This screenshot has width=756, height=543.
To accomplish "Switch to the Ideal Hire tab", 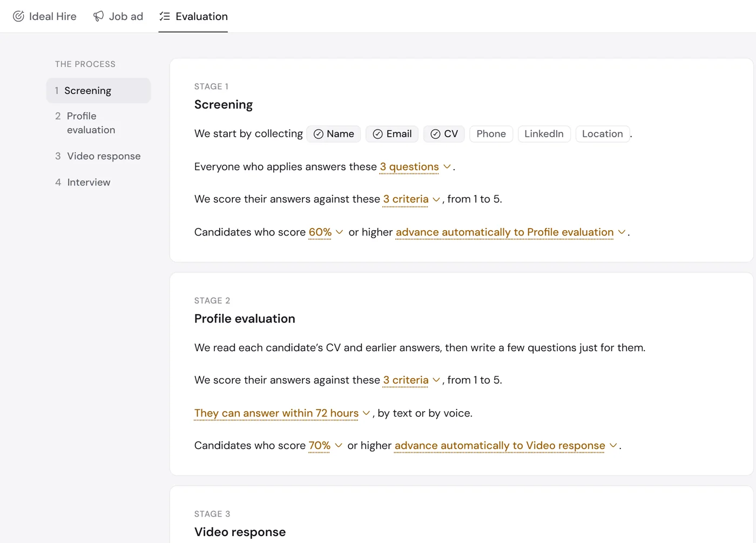I will coord(45,16).
